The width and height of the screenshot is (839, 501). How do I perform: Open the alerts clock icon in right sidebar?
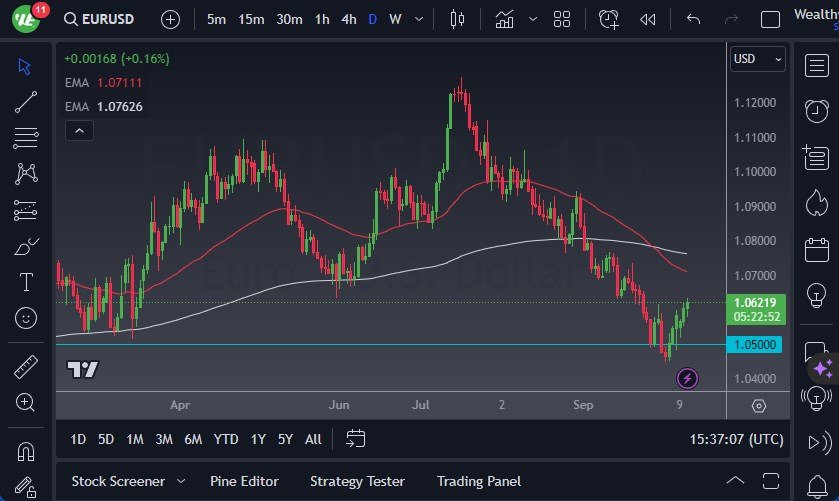[815, 110]
